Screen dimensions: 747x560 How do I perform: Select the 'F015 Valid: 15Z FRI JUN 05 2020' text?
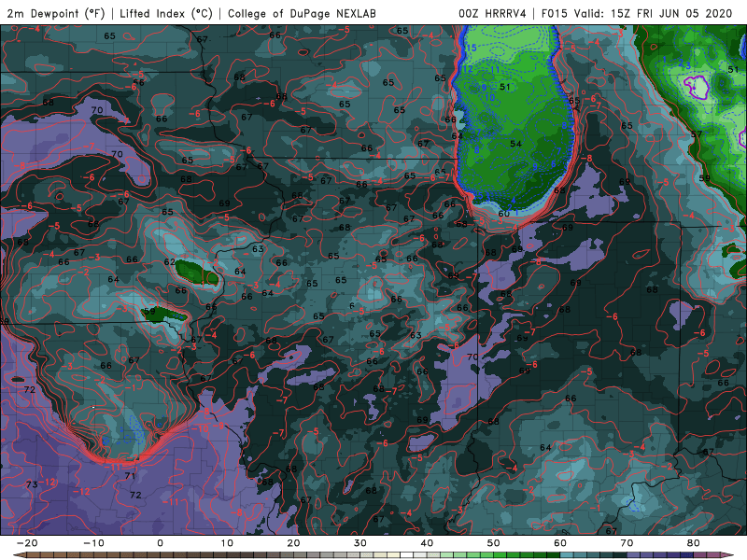coord(637,13)
